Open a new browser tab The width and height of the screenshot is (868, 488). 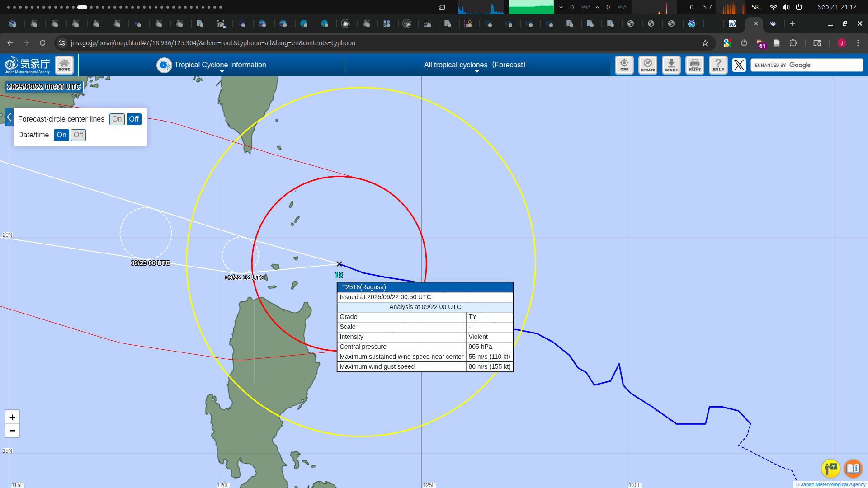click(x=793, y=23)
